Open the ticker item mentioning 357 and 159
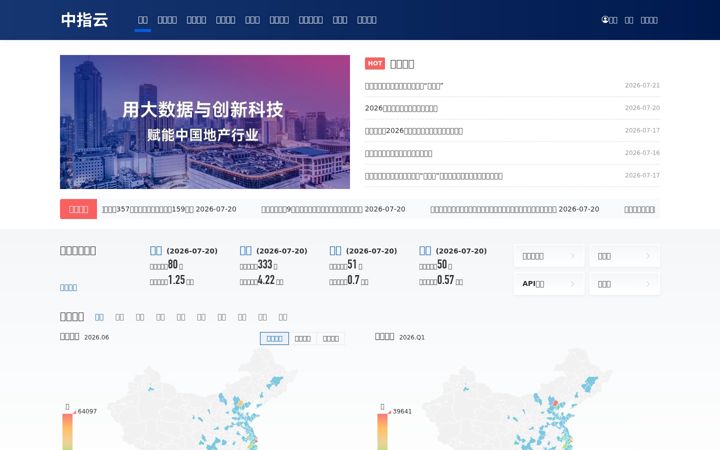Screen dimensions: 720x450 click(169, 209)
